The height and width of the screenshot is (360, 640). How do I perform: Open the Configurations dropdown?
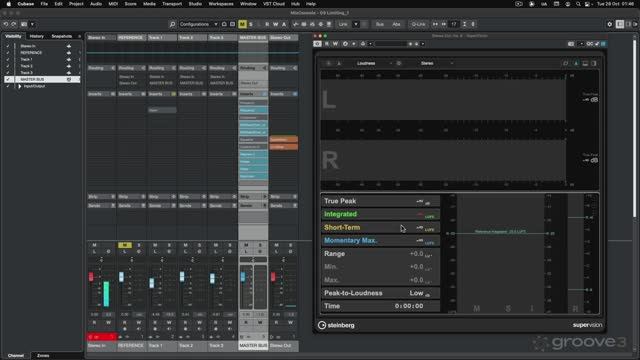(198, 24)
